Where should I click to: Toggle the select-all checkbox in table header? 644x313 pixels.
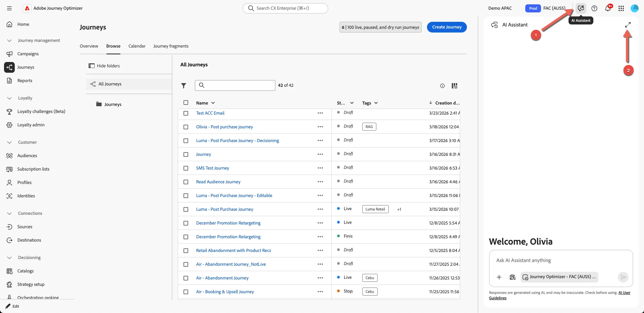186,103
